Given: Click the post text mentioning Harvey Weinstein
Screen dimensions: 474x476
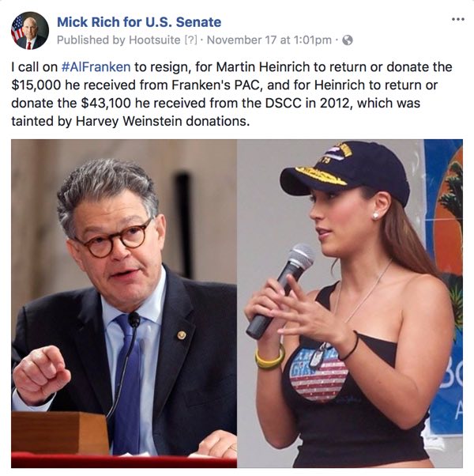Looking at the screenshot, I should pos(232,94).
